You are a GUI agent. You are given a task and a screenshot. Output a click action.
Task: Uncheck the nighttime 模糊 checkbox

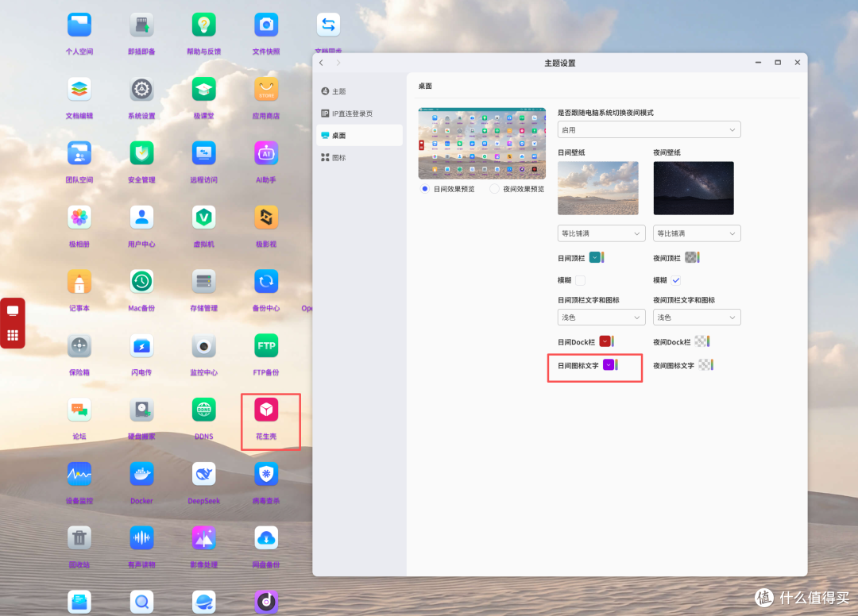(x=676, y=280)
